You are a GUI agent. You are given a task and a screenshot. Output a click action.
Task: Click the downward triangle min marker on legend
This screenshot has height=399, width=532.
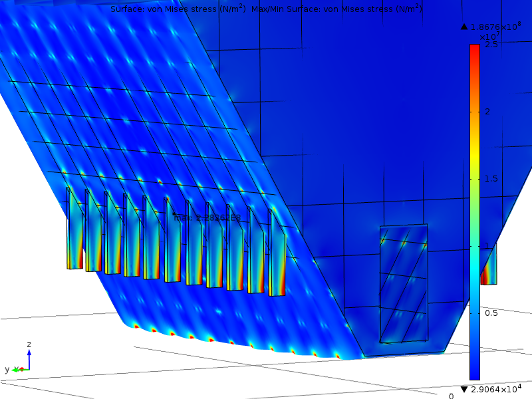click(x=464, y=389)
